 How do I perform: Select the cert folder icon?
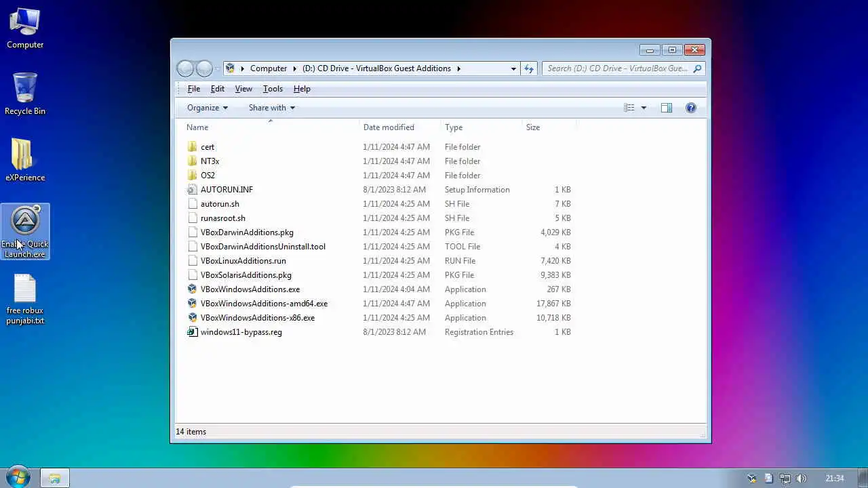coord(193,147)
